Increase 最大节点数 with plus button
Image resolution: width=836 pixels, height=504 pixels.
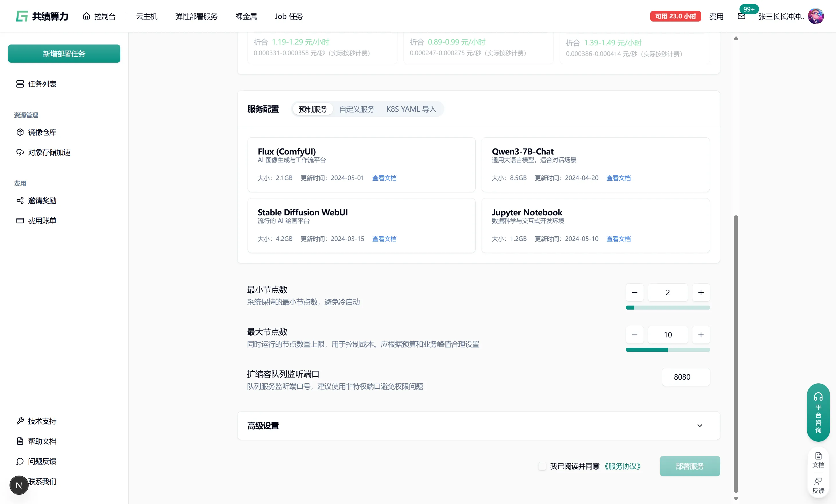pos(701,335)
